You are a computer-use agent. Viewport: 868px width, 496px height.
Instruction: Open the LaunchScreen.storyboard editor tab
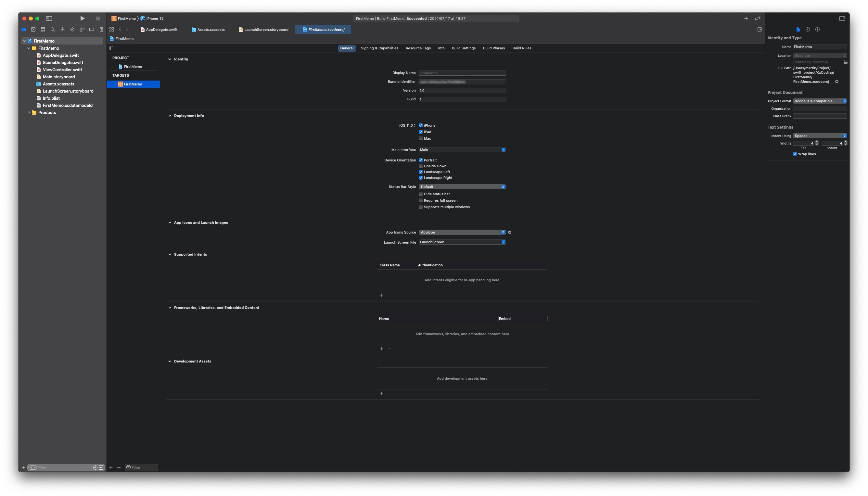coord(266,30)
